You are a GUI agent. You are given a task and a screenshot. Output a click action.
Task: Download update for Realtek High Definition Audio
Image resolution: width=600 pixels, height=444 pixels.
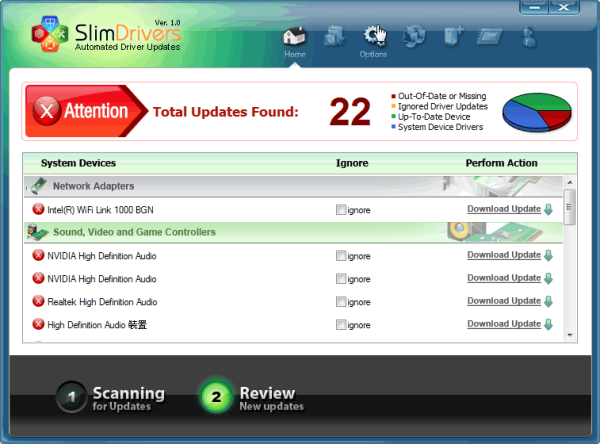coord(504,301)
